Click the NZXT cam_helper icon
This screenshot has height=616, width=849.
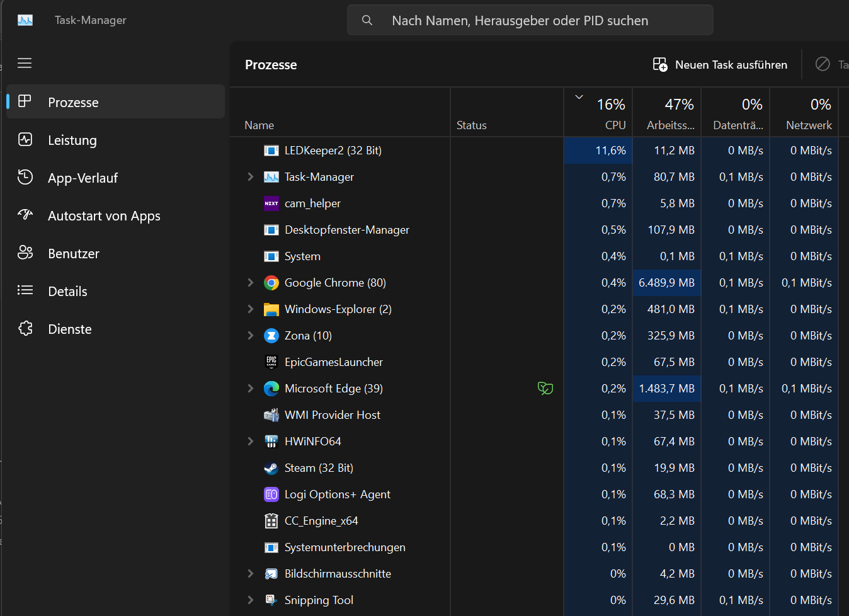[271, 203]
